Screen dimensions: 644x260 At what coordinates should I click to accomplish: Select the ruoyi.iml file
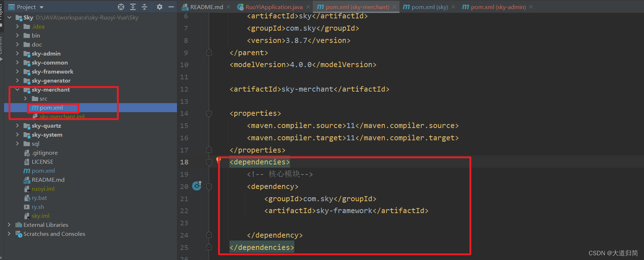pyautogui.click(x=43, y=189)
